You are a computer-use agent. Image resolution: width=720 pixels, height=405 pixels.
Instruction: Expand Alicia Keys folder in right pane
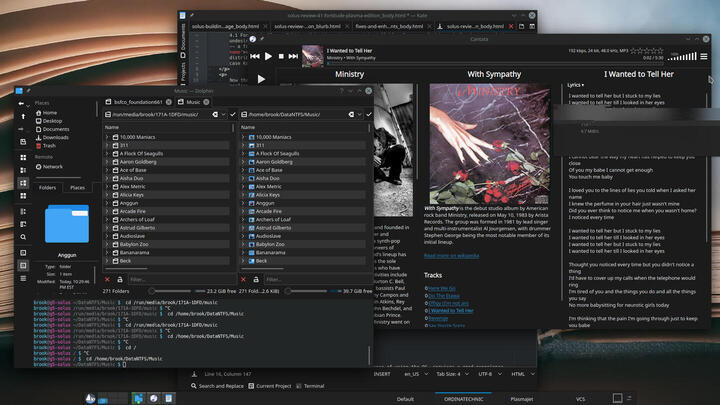tap(243, 195)
